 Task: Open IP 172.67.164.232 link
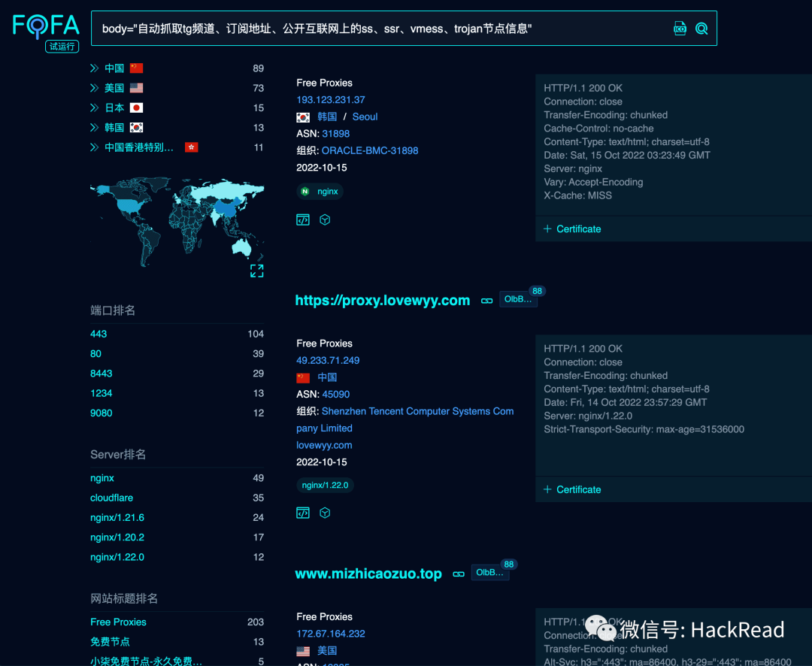[x=330, y=634]
